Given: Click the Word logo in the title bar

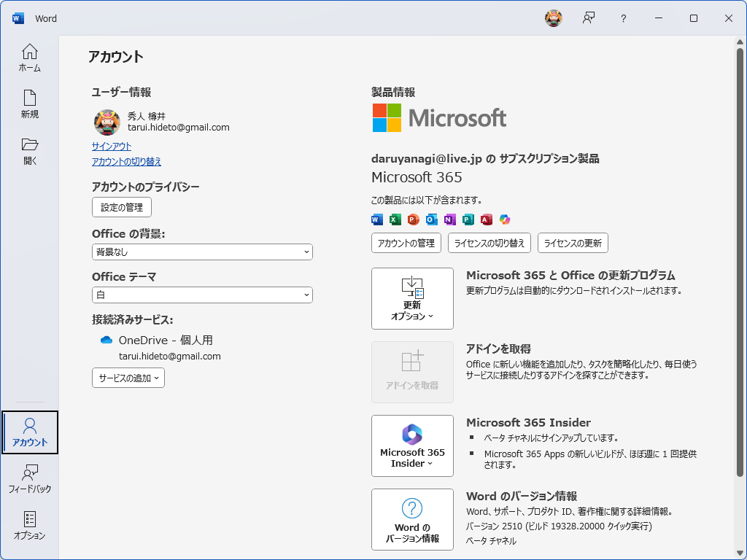Looking at the screenshot, I should (x=17, y=18).
